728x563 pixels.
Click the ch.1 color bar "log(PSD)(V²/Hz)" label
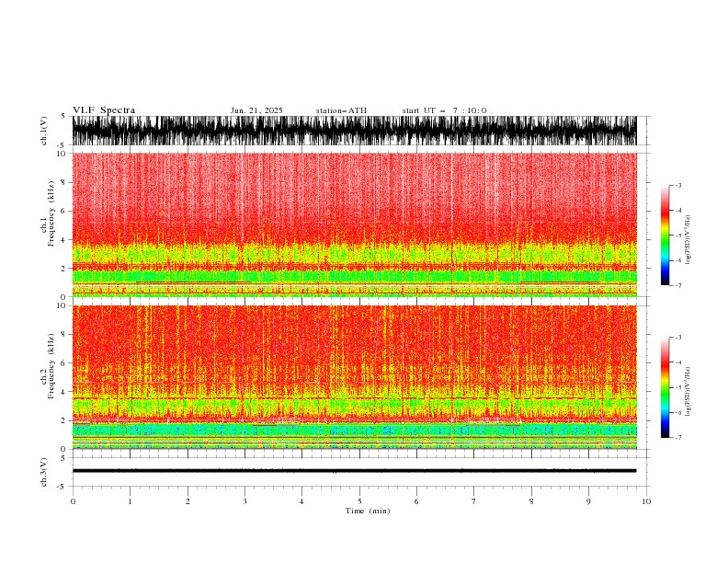pos(688,240)
